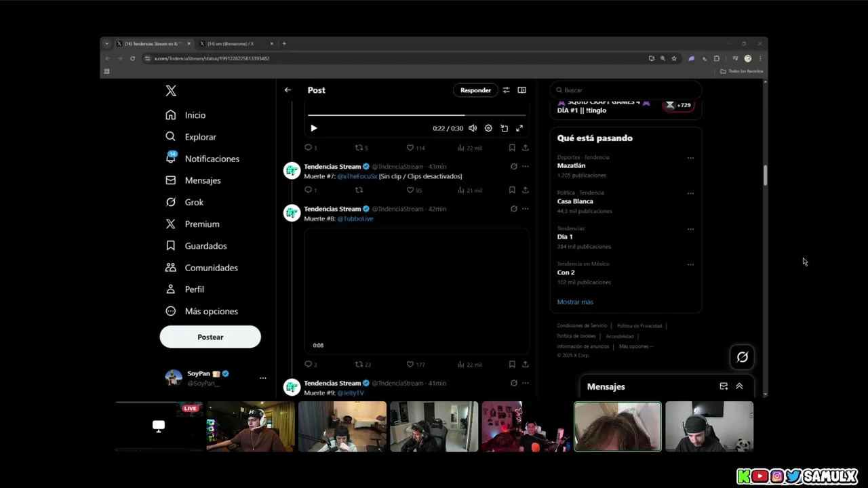Open more options for Día 1 trend
Screen dimensions: 868x488
(x=690, y=229)
